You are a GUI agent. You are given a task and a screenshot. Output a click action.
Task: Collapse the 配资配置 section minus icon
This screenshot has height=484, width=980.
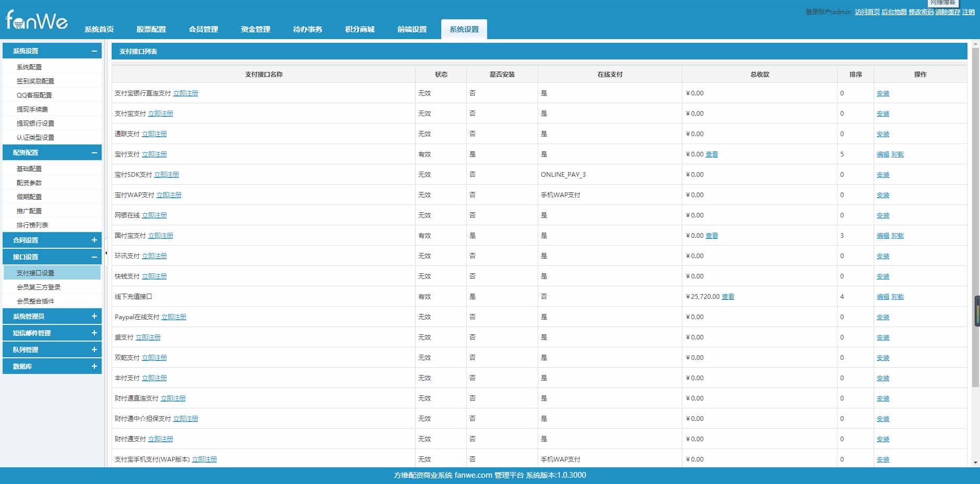(x=94, y=153)
